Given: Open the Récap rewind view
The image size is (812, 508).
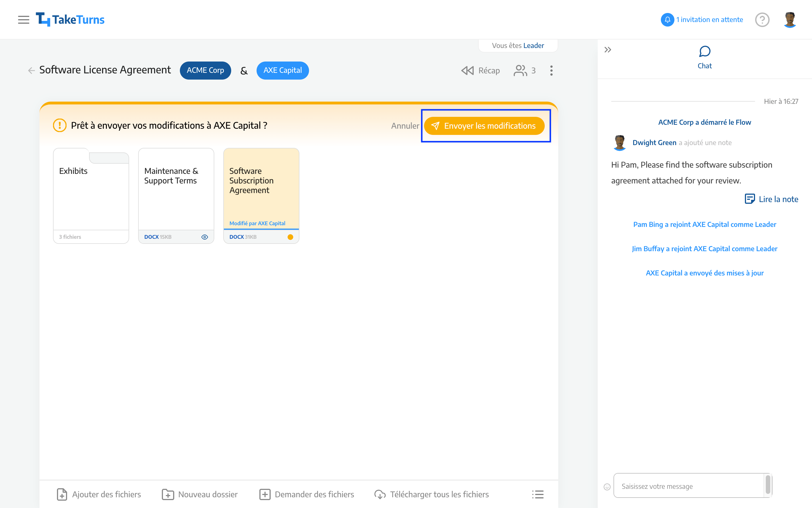Looking at the screenshot, I should [x=480, y=70].
